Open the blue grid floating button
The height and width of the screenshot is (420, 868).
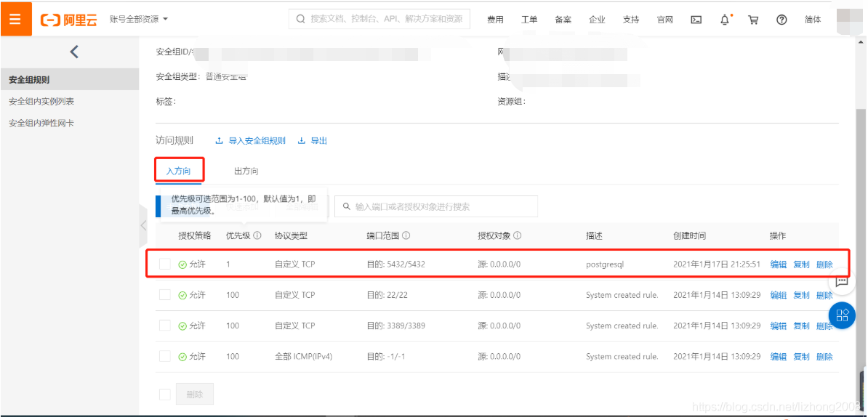tap(842, 315)
